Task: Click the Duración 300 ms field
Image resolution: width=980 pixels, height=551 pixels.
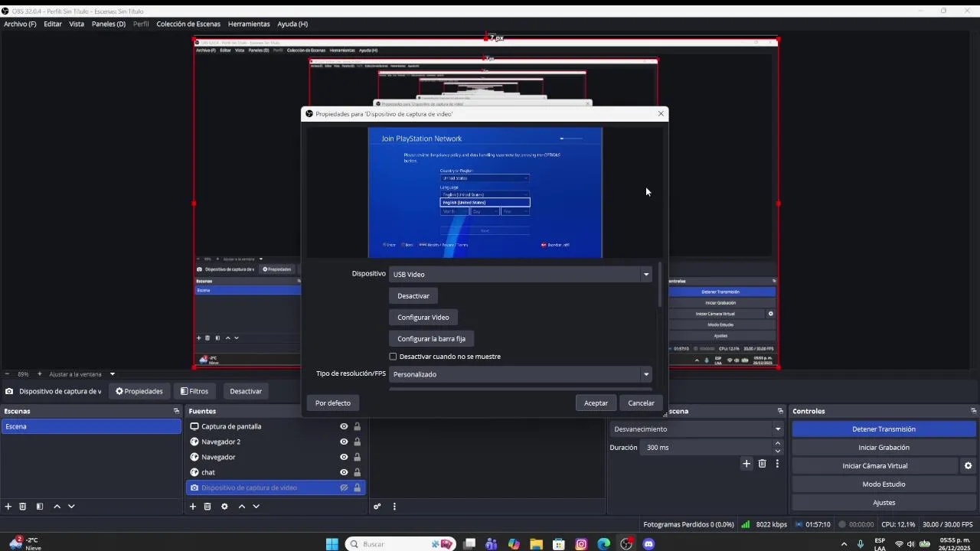Action: tap(707, 448)
